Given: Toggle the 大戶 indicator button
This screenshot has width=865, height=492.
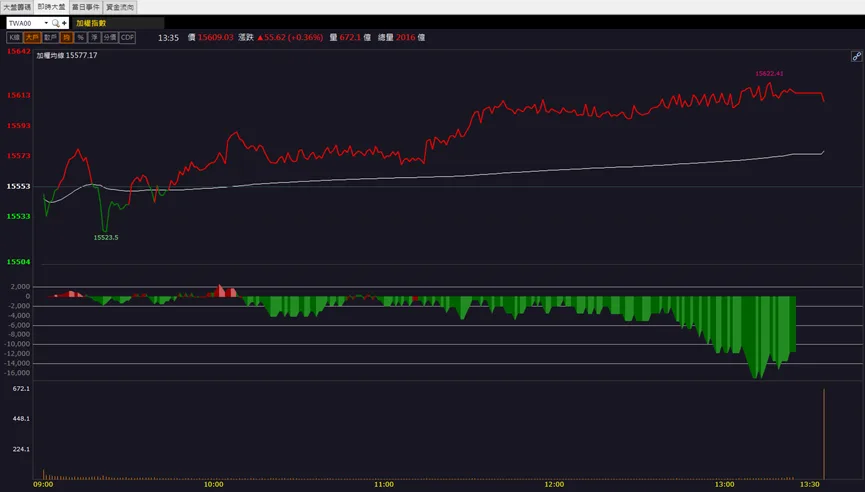Looking at the screenshot, I should [x=32, y=38].
